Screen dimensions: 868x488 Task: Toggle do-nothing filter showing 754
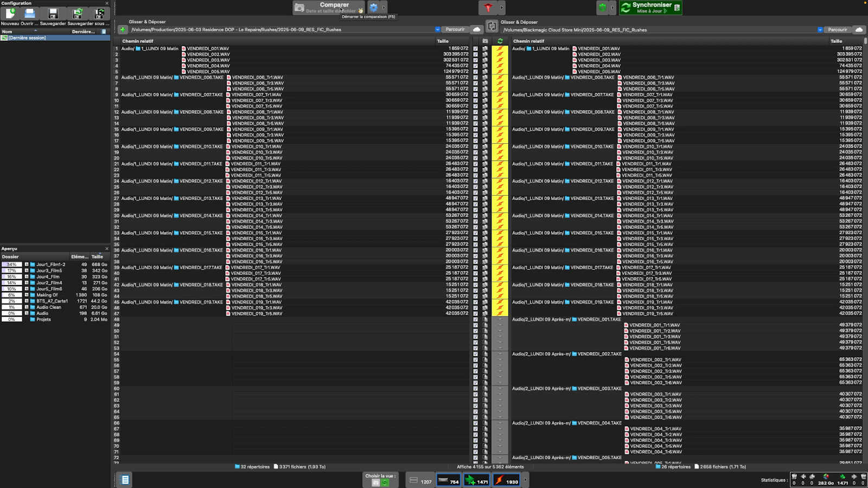[449, 480]
